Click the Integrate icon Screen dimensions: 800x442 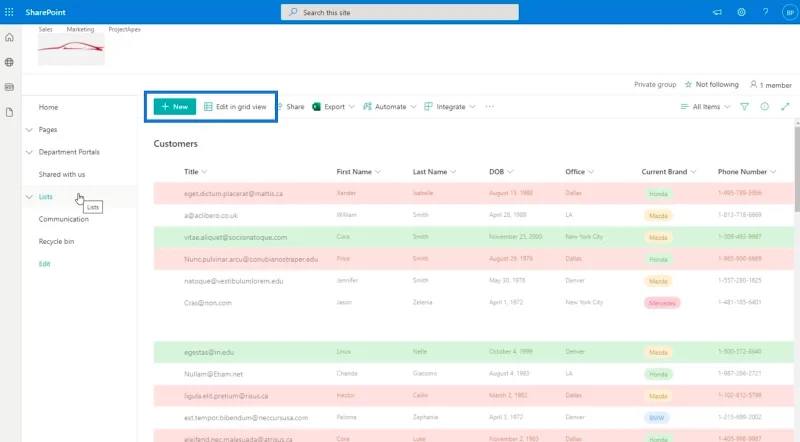click(428, 107)
